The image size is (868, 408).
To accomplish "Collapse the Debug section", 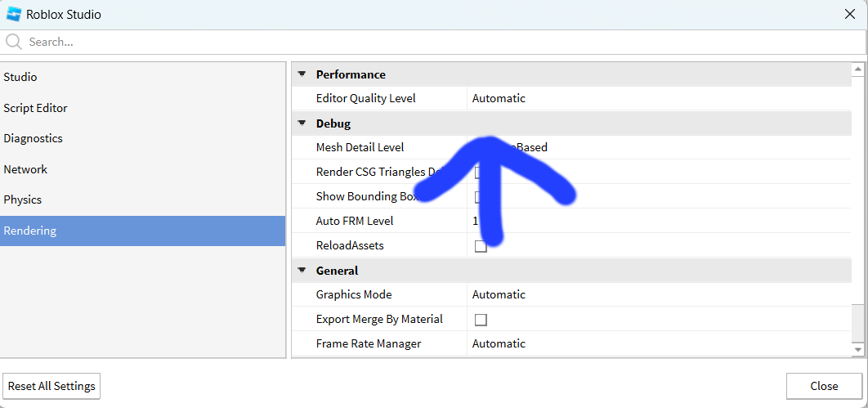I will (302, 123).
